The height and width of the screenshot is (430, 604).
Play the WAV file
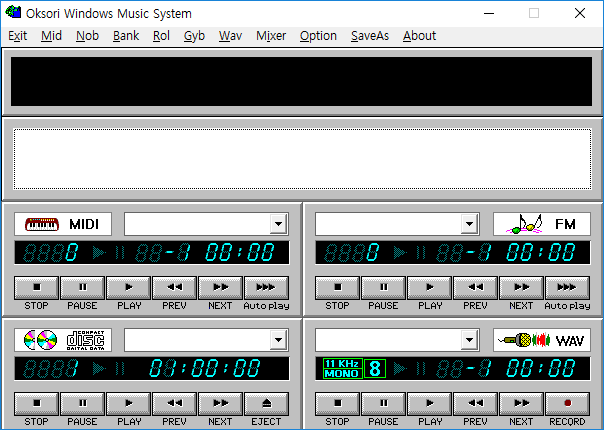[x=430, y=403]
